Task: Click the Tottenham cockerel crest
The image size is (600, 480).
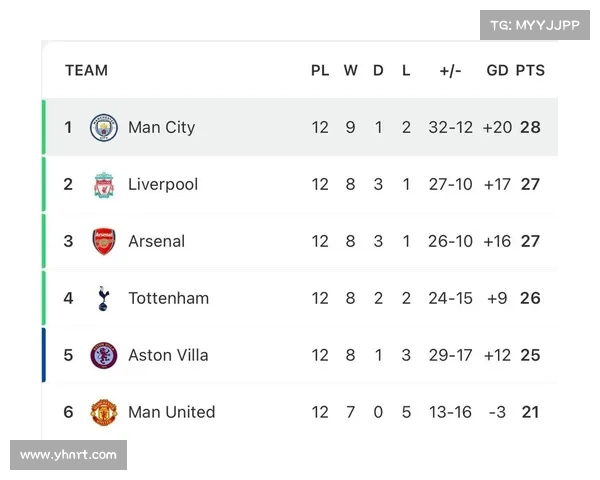Action: point(104,298)
